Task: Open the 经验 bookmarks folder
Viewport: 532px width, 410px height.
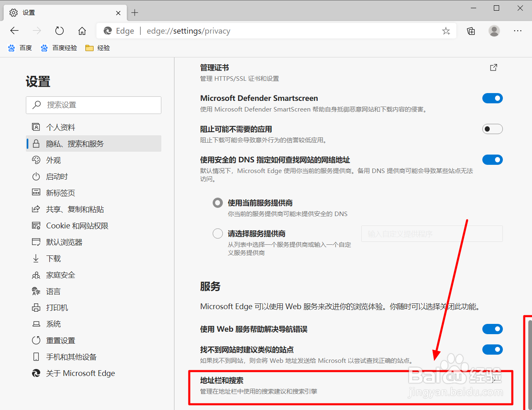Action: 97,48
